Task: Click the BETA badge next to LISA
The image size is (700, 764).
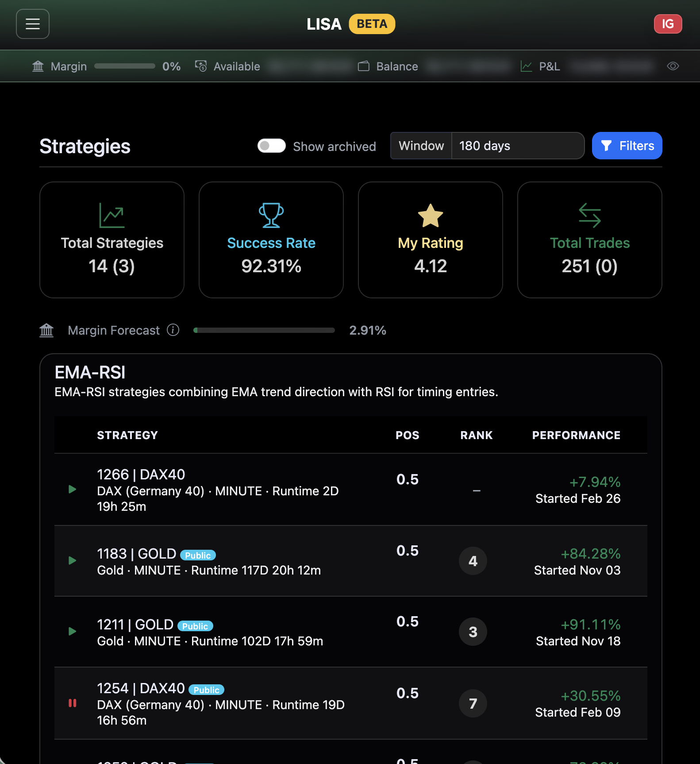Action: click(372, 24)
